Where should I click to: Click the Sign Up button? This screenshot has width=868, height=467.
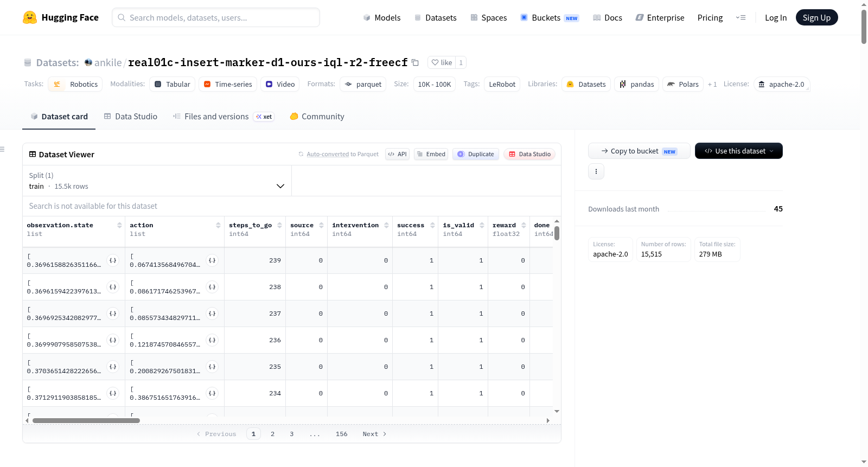click(x=816, y=17)
